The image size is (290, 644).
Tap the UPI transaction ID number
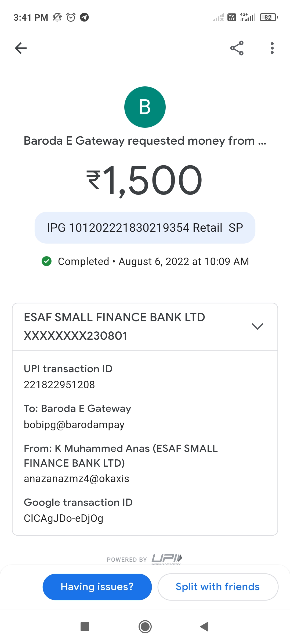(x=59, y=385)
